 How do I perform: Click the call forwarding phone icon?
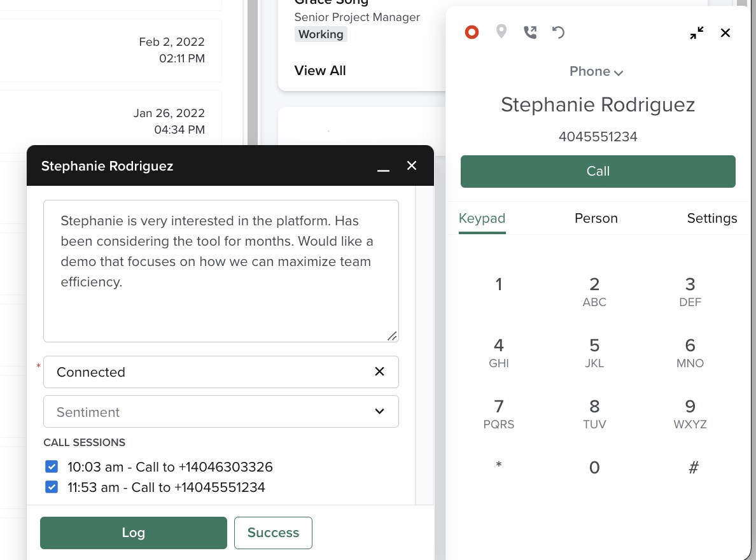click(x=530, y=32)
